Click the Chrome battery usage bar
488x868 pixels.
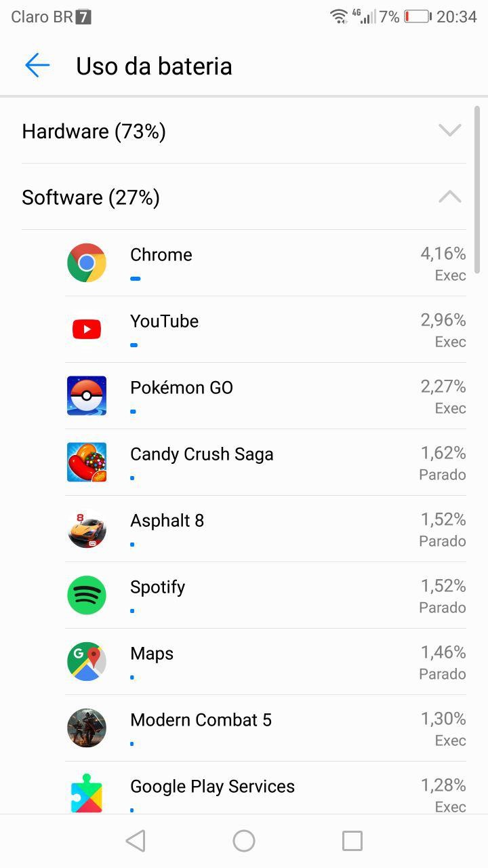(x=136, y=279)
